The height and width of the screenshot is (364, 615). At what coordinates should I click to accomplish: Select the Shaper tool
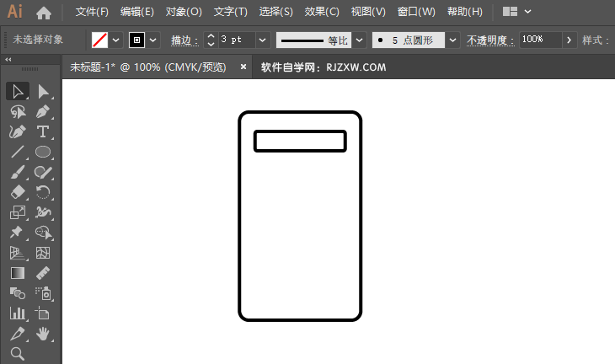[x=43, y=172]
